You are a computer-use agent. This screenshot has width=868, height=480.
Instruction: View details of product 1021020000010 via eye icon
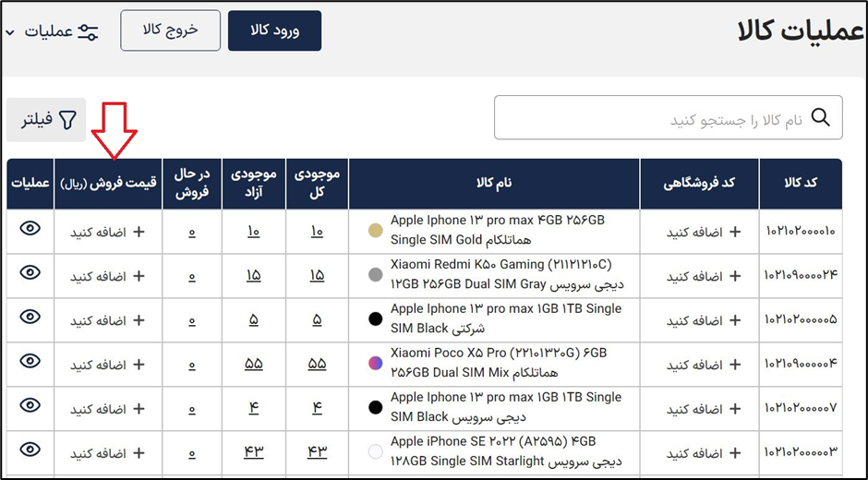pos(30,228)
